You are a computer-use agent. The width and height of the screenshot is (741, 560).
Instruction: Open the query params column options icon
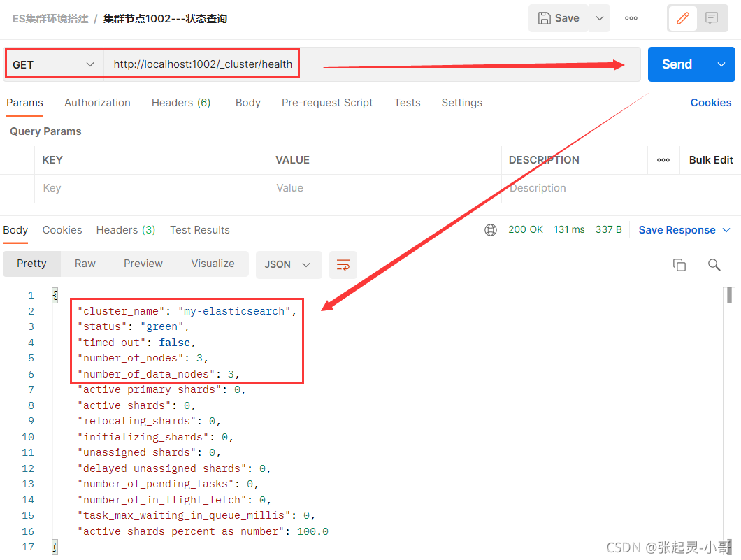663,160
